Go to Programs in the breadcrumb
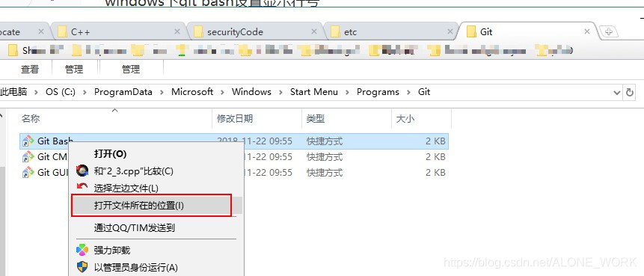This screenshot has width=644, height=276. click(x=378, y=92)
